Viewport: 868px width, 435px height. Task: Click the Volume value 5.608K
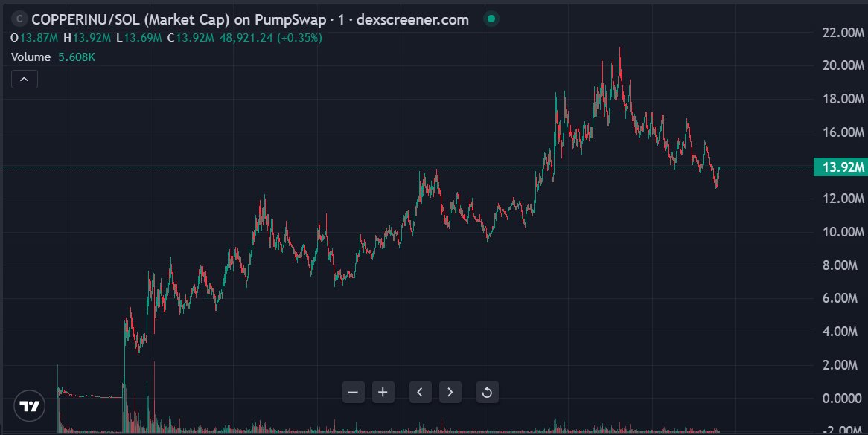pyautogui.click(x=77, y=57)
